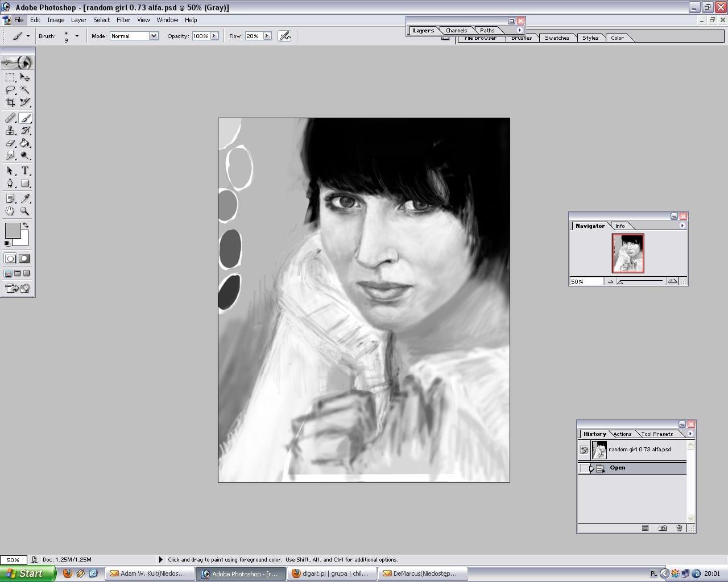Create new snapshot in History panel

tap(663, 528)
